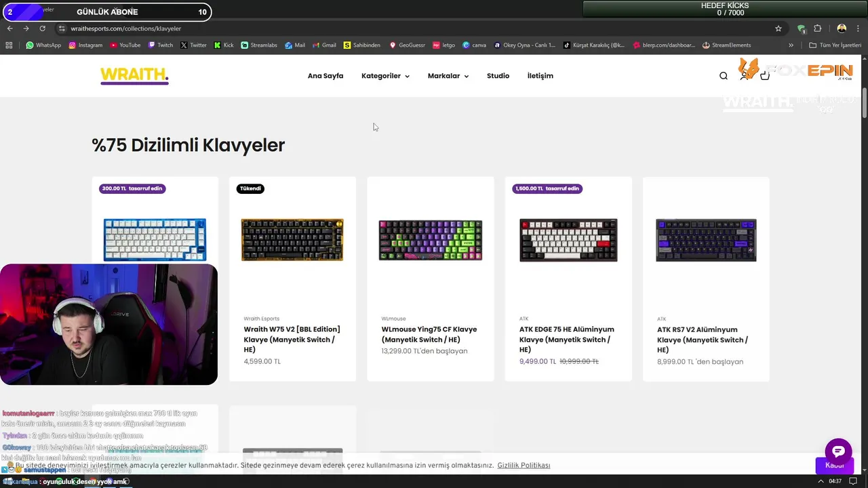Open the Kick bookmark
The image size is (868, 488).
(224, 45)
